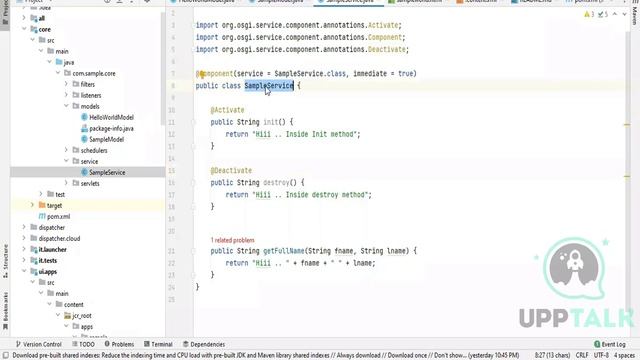Jump to previous highlighted error arrow
The width and height of the screenshot is (640, 360).
(x=615, y=14)
